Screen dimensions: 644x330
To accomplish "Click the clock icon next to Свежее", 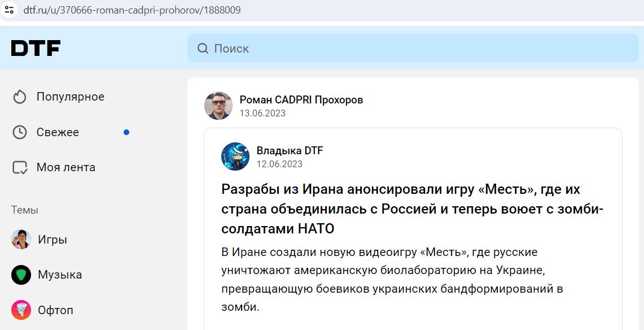I will pos(20,132).
